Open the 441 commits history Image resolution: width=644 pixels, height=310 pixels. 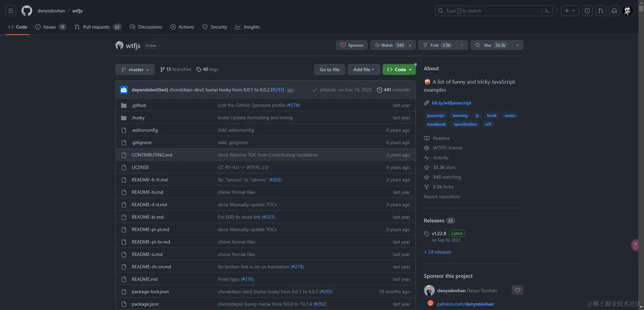tap(393, 90)
